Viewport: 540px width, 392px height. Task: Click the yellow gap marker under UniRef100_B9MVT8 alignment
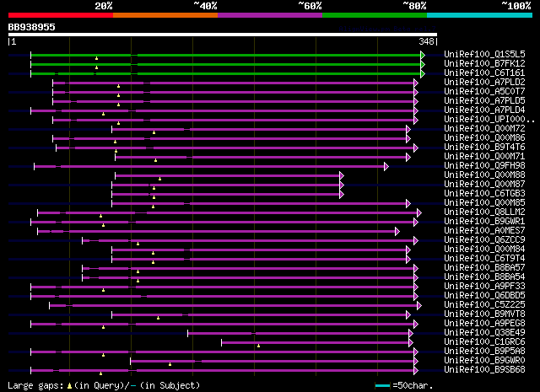[x=158, y=318]
